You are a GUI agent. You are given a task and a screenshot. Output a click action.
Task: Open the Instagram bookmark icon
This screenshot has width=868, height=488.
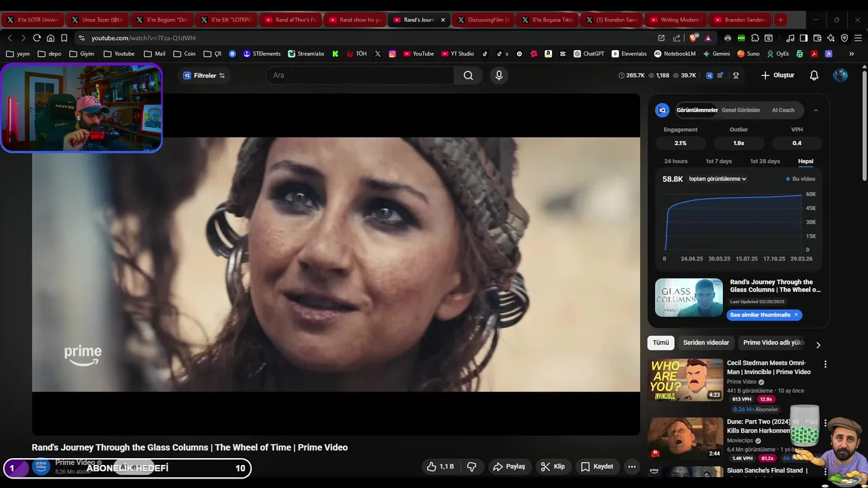tap(392, 54)
